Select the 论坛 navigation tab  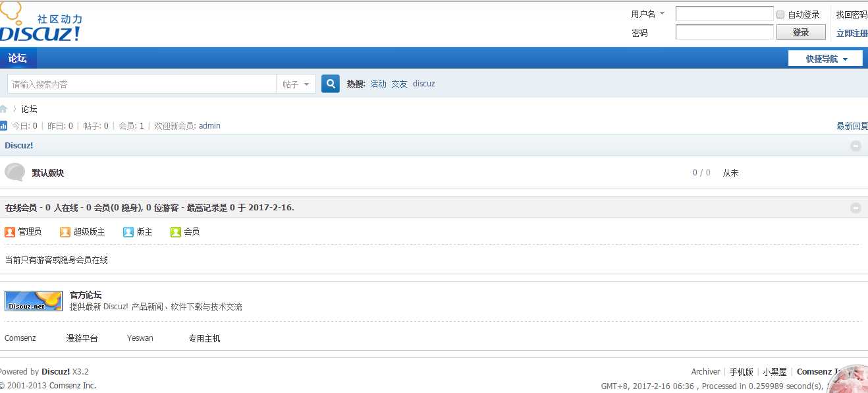(18, 58)
